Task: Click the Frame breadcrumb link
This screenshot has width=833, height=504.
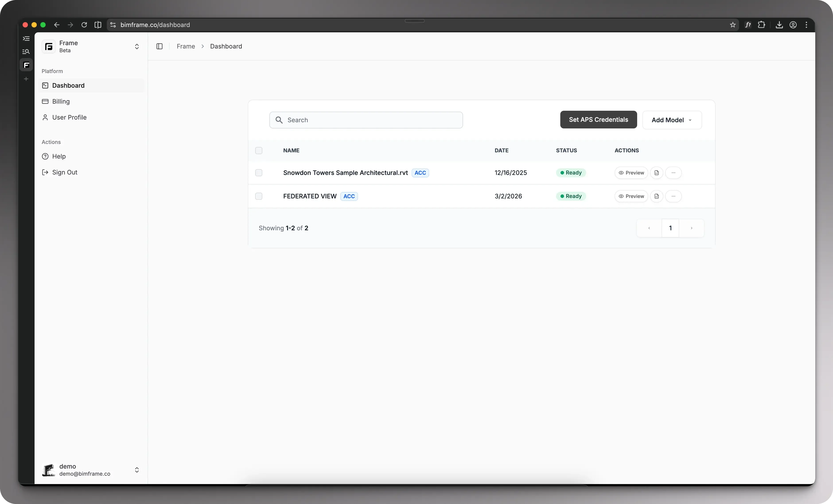Action: pyautogui.click(x=186, y=46)
